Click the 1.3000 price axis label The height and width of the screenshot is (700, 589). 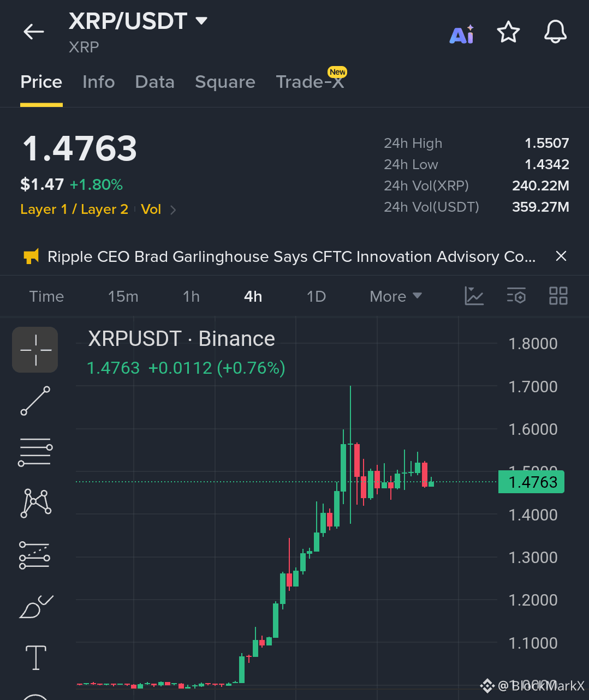coord(533,558)
